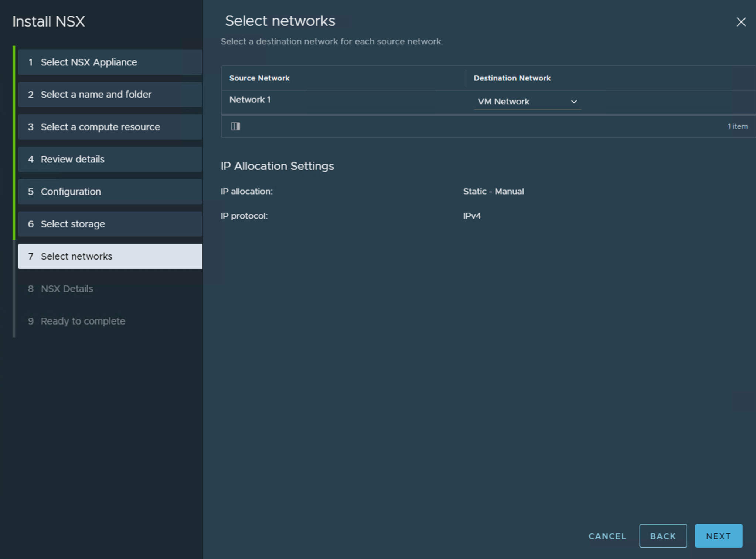
Task: Go to step 1 Select NSX Appliance
Action: point(110,62)
